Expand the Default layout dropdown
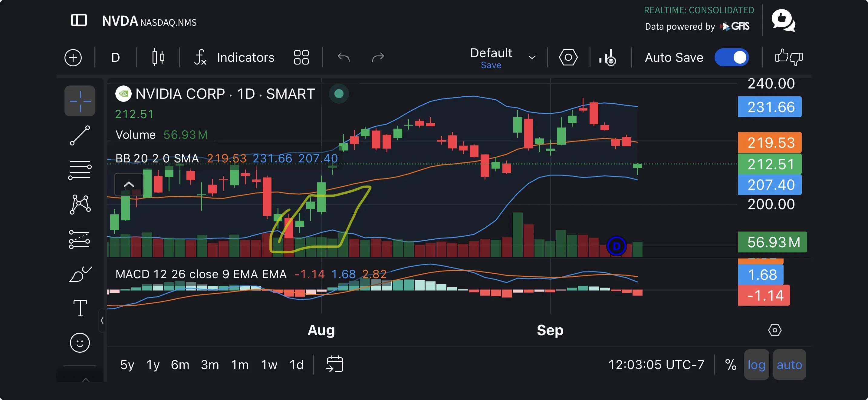This screenshot has height=400, width=868. 532,57
